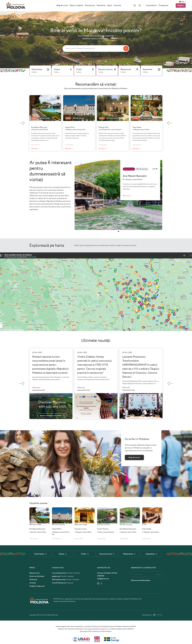Select the Vinării category tab
The height and width of the screenshot is (644, 192).
85,71
